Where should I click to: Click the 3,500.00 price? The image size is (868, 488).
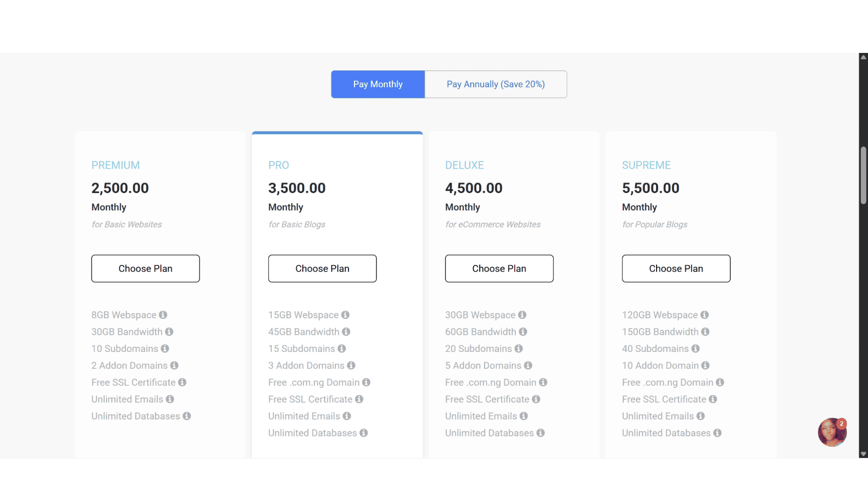click(x=297, y=188)
